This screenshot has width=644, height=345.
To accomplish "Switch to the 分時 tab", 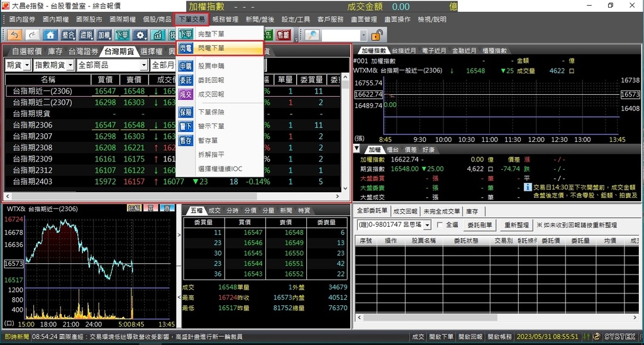I will 232,211.
